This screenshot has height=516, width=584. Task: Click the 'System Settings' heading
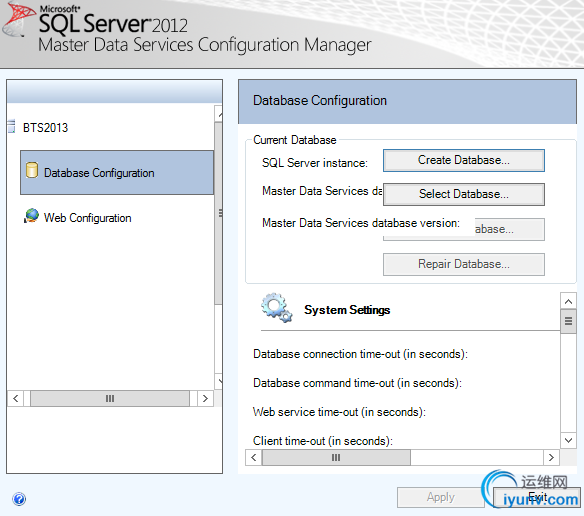[347, 310]
